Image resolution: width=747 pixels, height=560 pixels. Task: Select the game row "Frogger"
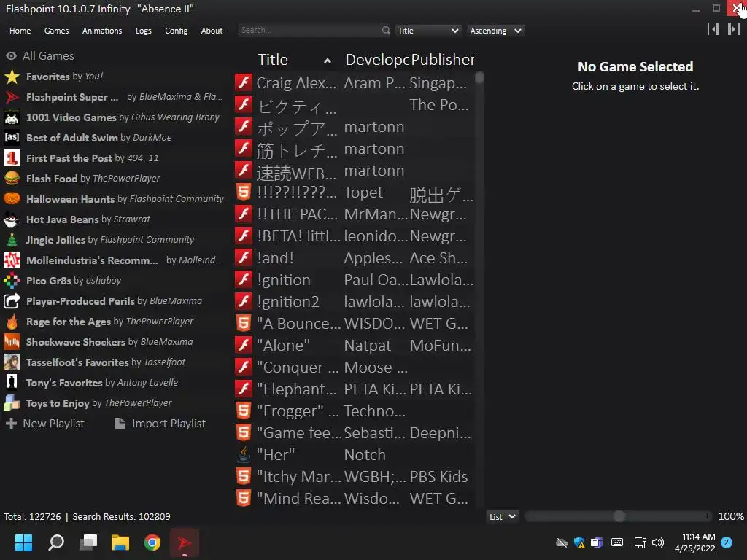355,411
